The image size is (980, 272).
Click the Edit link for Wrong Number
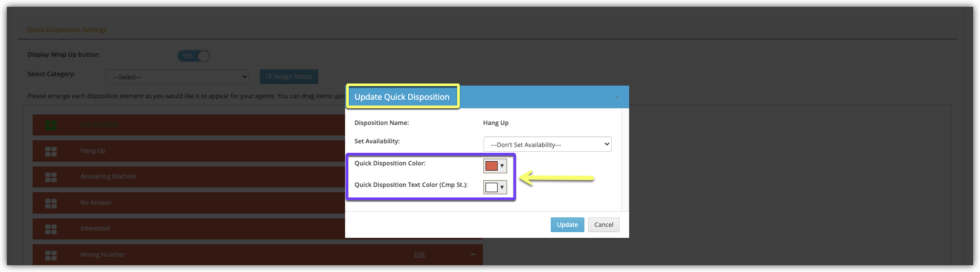[419, 255]
